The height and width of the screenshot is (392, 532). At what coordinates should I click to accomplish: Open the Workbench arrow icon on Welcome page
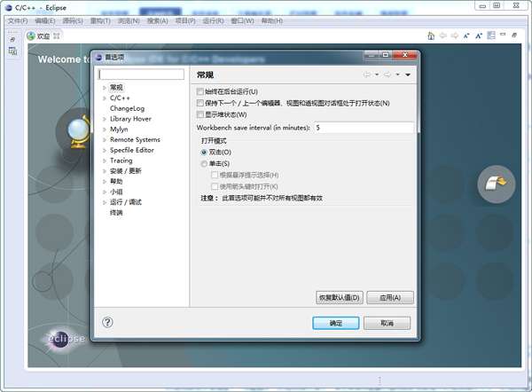(x=496, y=184)
